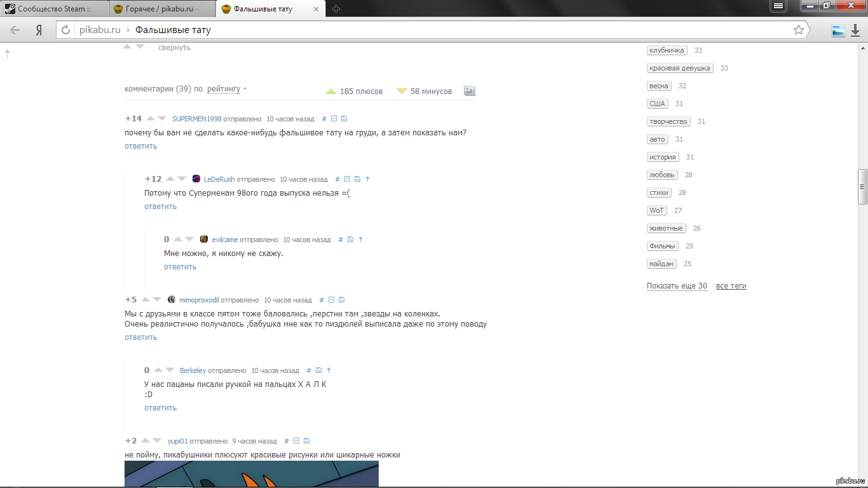
Task: Jump to parent comment from evilcame's reply
Action: click(x=360, y=240)
